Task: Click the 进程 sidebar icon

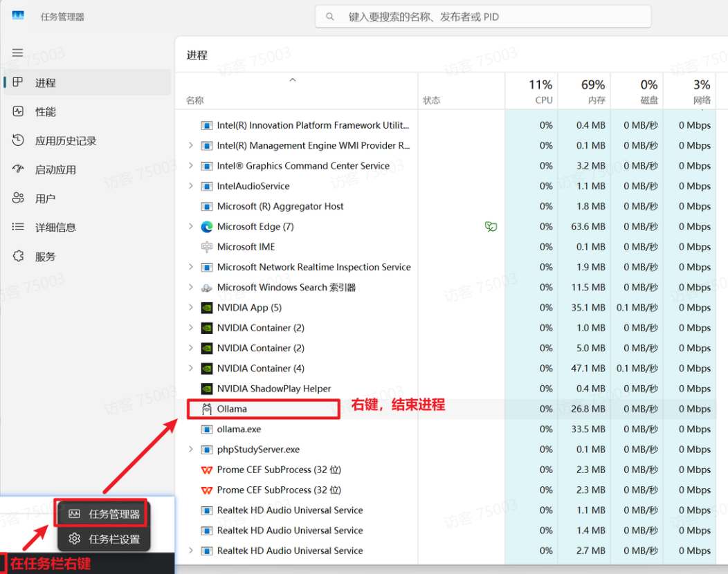Action: pos(17,82)
